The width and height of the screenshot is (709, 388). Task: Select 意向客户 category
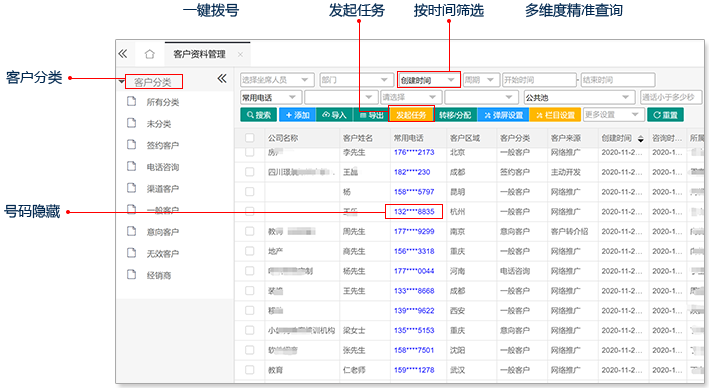[163, 232]
